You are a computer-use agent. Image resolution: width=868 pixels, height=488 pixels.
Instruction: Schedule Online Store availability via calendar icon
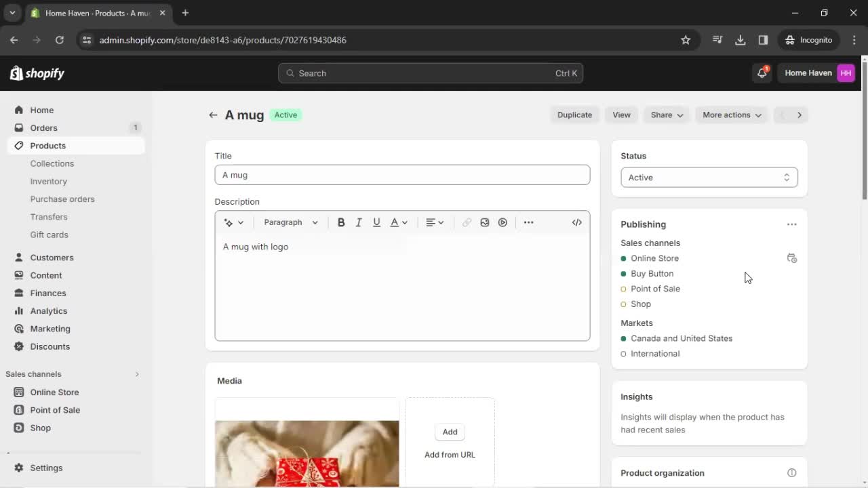791,258
